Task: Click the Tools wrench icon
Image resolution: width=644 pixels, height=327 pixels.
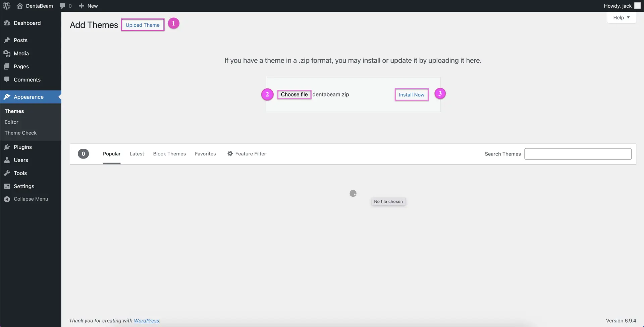Action: pyautogui.click(x=7, y=173)
